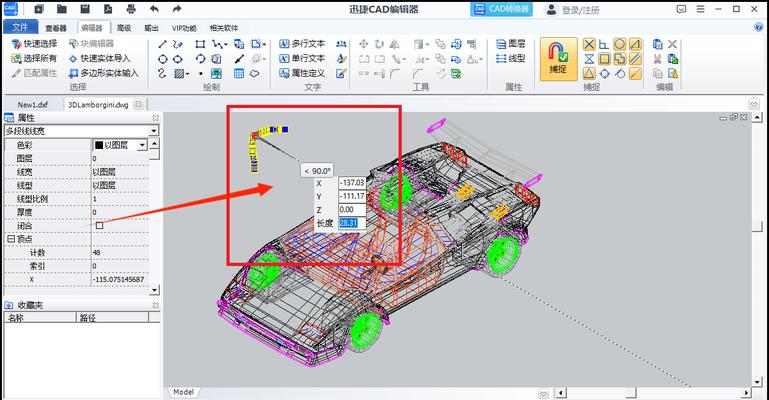Open the 多段线线宽 object type dropdown
The image size is (769, 400).
click(154, 131)
